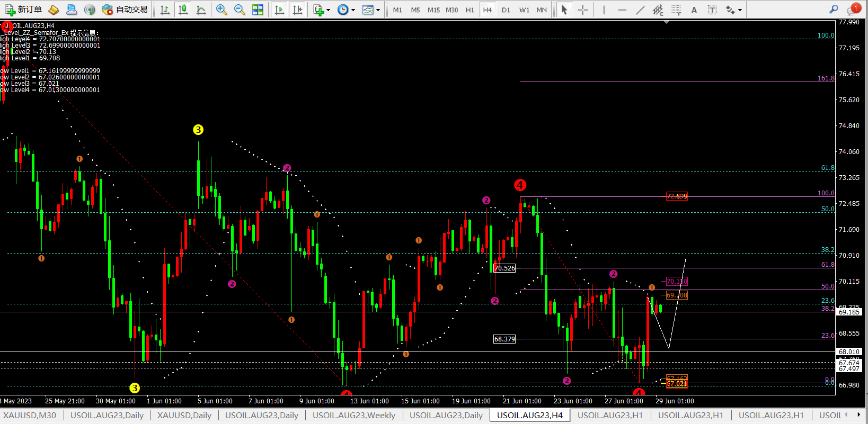The height and width of the screenshot is (424, 868).
Task: Select the arrow cursor tool
Action: point(564,10)
